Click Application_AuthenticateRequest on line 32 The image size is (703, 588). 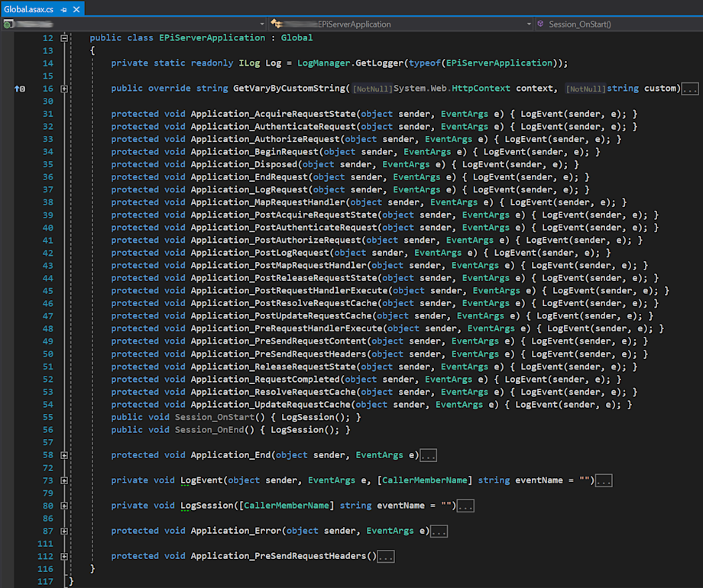274,127
